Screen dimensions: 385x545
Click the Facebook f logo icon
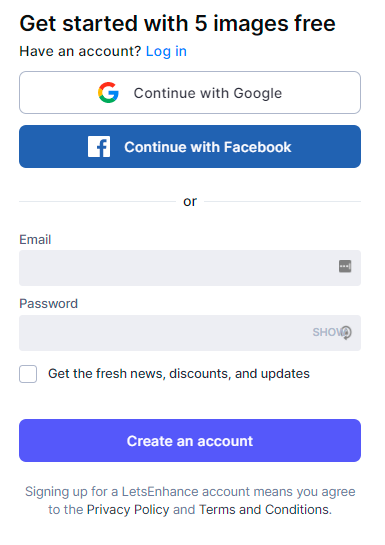point(99,147)
